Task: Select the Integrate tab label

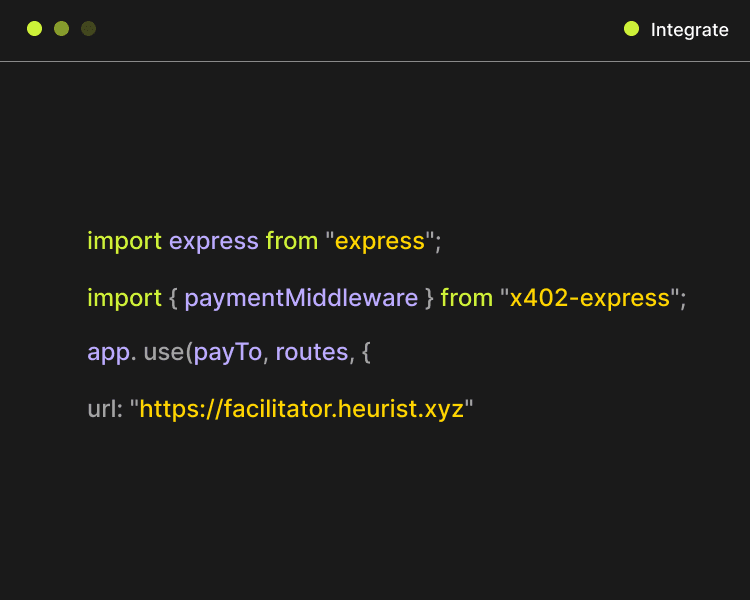Action: [x=689, y=30]
